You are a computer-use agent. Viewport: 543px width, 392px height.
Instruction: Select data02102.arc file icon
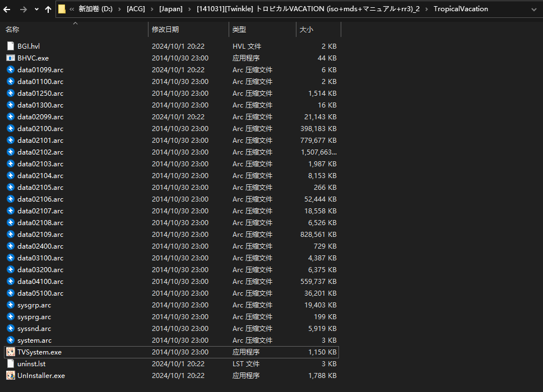click(11, 152)
